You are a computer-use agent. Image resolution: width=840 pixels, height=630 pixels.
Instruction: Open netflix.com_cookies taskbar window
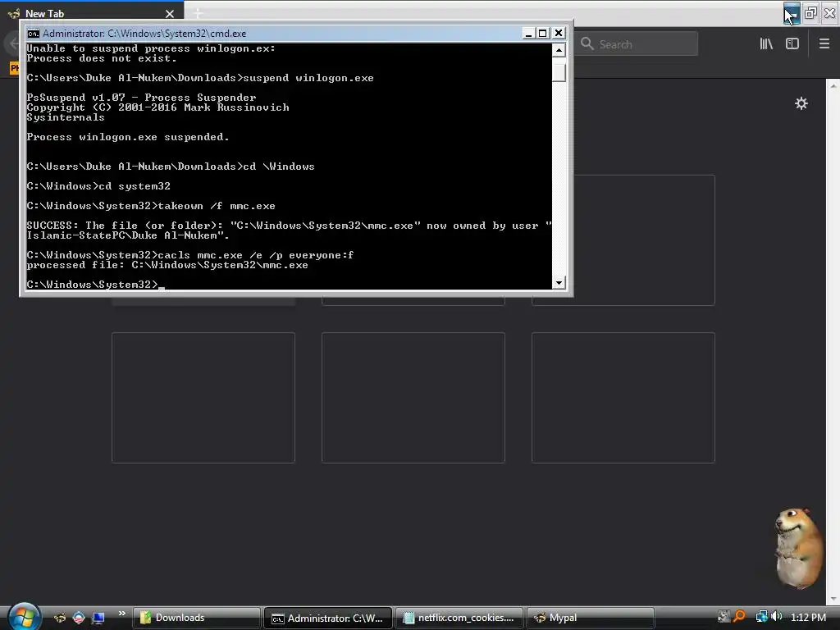[x=459, y=618]
